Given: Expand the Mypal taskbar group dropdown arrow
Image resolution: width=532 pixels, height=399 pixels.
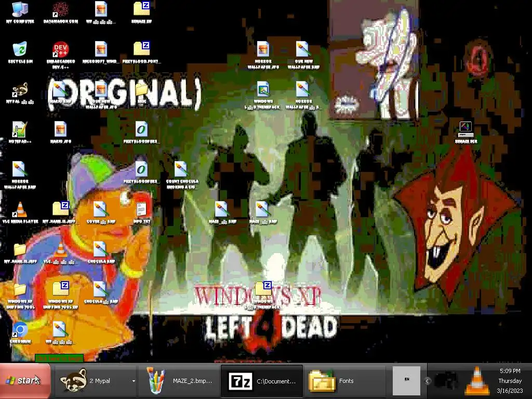Looking at the screenshot, I should pyautogui.click(x=134, y=381).
